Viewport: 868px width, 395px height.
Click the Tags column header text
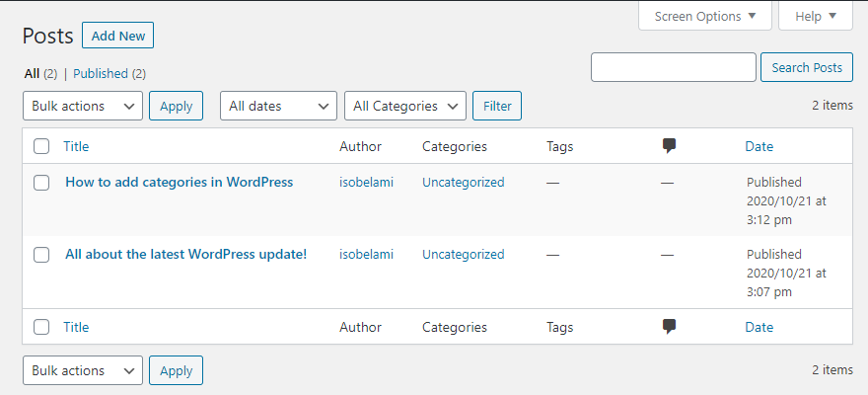(559, 146)
